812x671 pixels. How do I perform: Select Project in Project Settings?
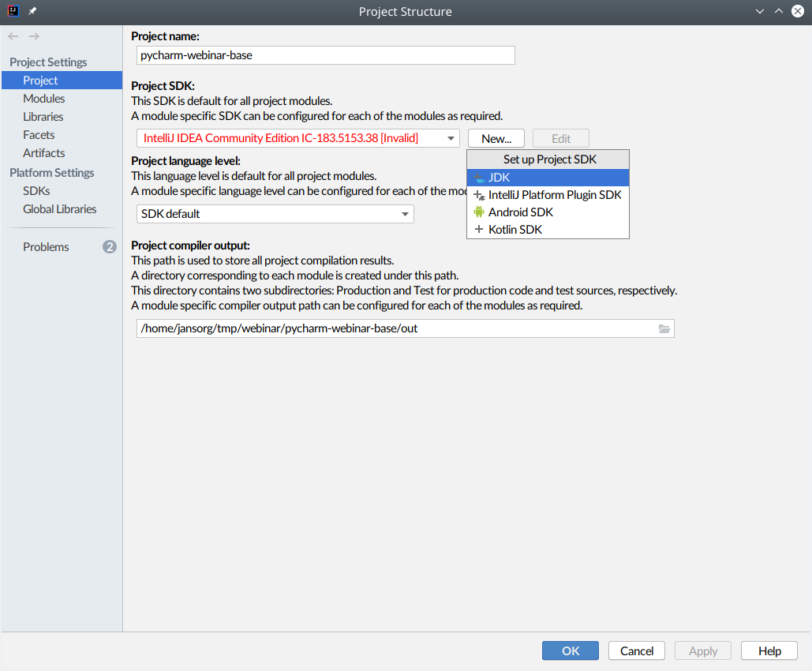click(62, 81)
